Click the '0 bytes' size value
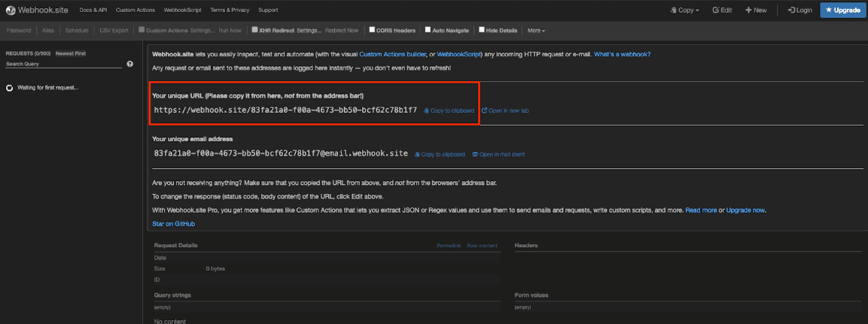 point(215,268)
